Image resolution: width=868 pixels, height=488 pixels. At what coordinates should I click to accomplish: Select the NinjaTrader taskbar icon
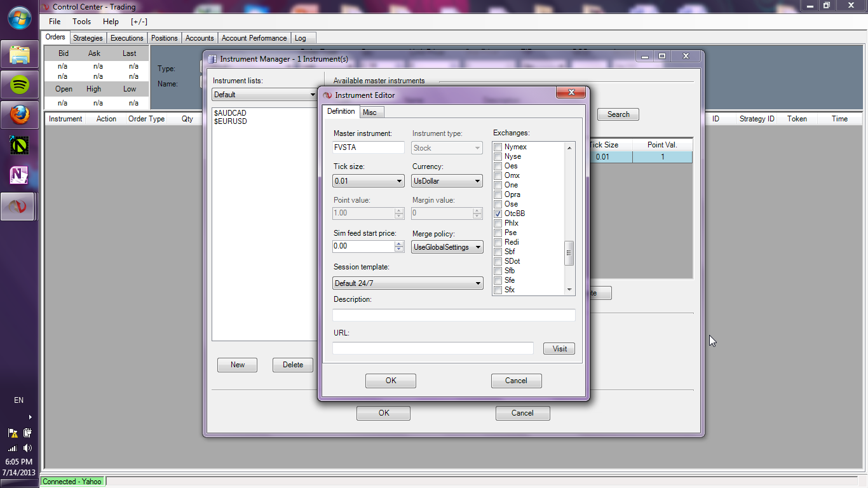[17, 207]
